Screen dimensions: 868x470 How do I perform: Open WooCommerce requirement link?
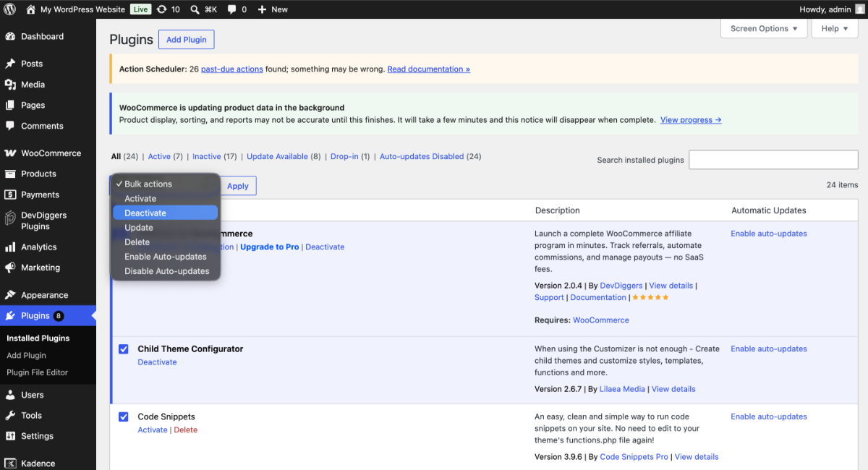click(x=601, y=320)
